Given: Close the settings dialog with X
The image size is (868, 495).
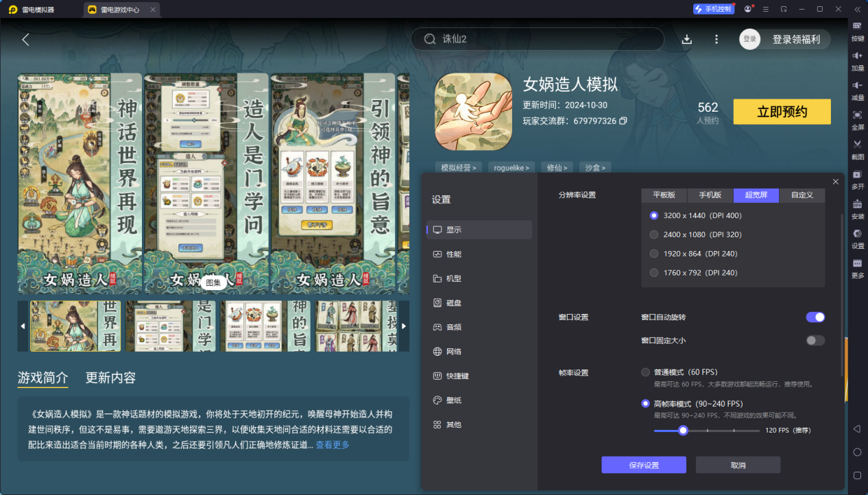Looking at the screenshot, I should click(x=835, y=182).
